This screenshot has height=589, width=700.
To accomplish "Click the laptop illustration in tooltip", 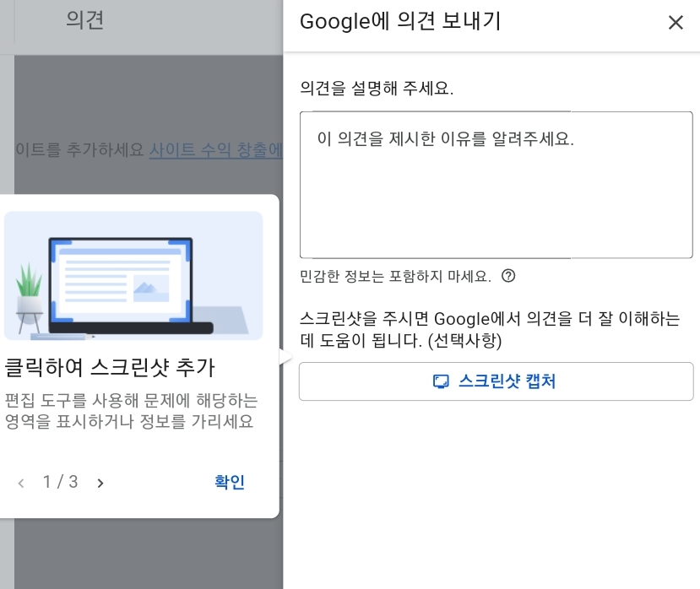I will click(x=133, y=276).
